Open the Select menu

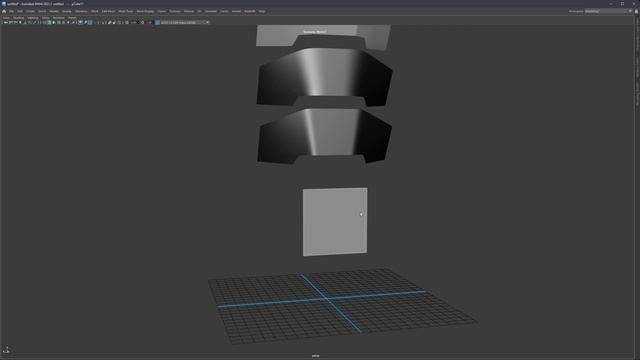click(42, 11)
